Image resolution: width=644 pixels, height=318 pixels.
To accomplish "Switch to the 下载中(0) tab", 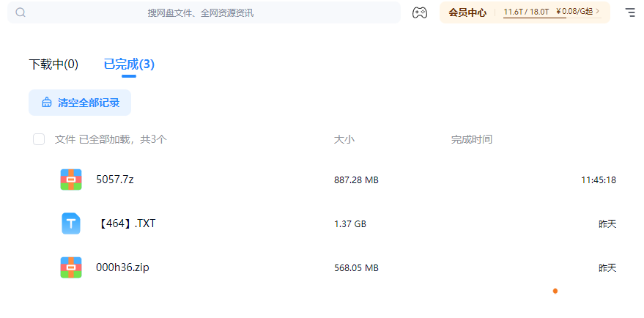I will pos(53,64).
